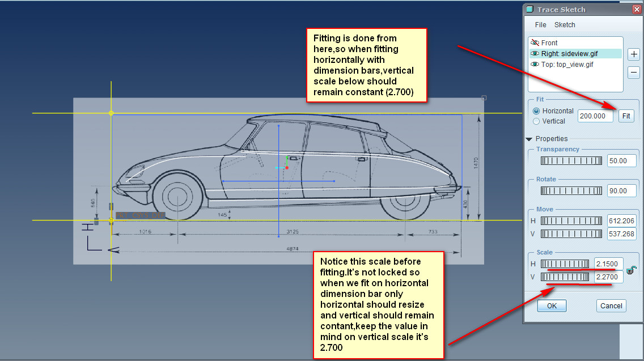Click the Trace Sketch title bar icon
This screenshot has height=361, width=644.
click(530, 9)
